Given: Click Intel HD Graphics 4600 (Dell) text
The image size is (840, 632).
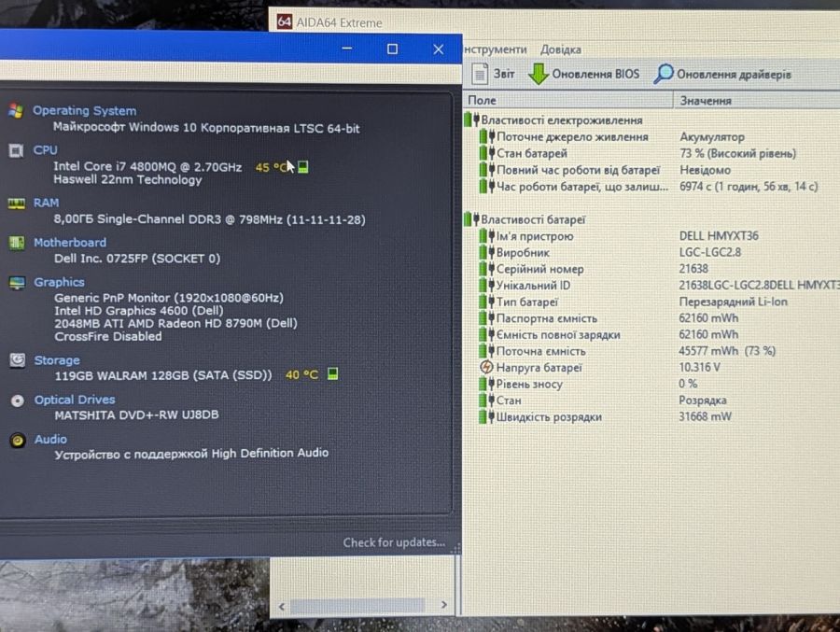Looking at the screenshot, I should coord(139,310).
